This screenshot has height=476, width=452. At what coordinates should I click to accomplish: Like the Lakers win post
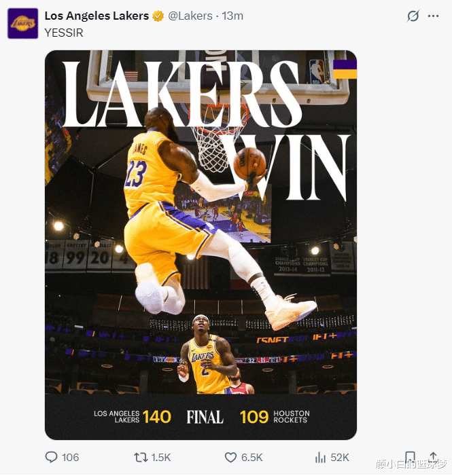tap(230, 457)
